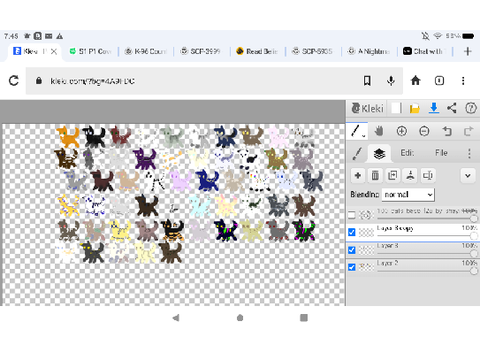Open the Kleki home logo

367,108
